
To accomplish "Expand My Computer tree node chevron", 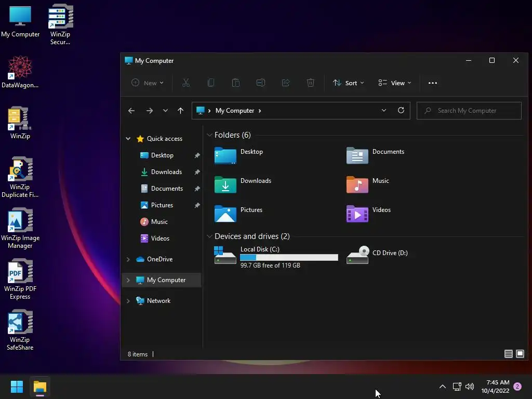I will pos(128,280).
